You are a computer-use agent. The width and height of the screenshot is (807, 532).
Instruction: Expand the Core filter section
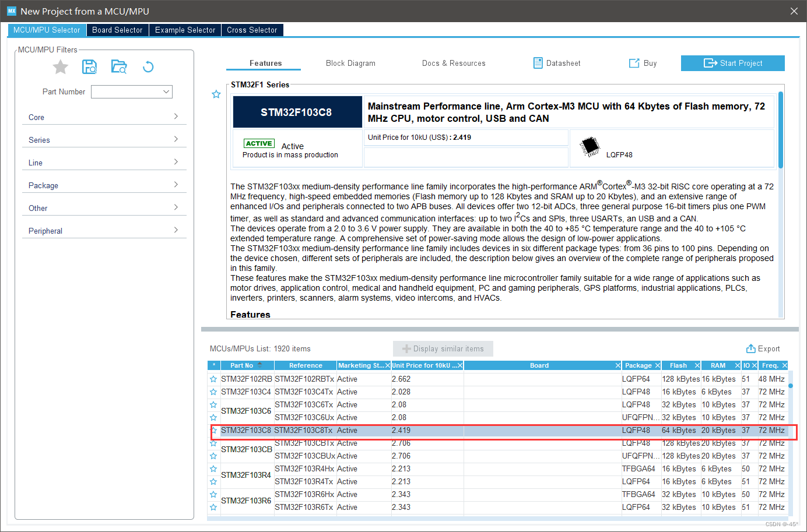pyautogui.click(x=104, y=117)
